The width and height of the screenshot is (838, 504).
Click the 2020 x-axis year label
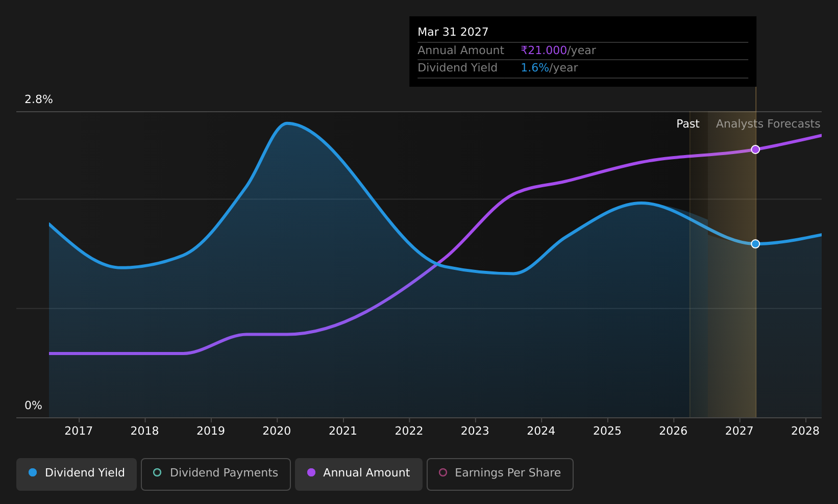click(277, 431)
